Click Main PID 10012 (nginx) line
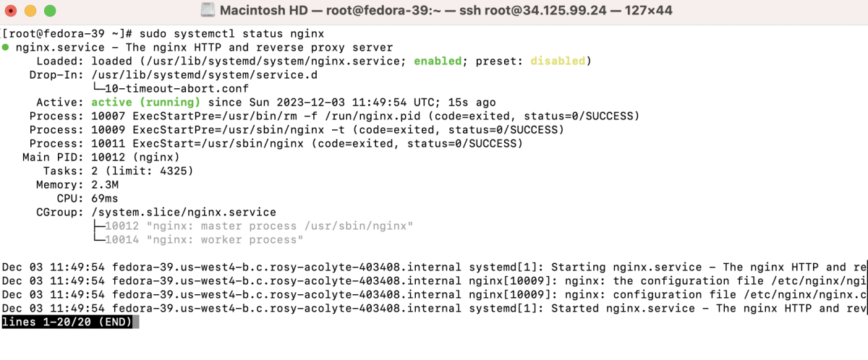 (x=101, y=157)
